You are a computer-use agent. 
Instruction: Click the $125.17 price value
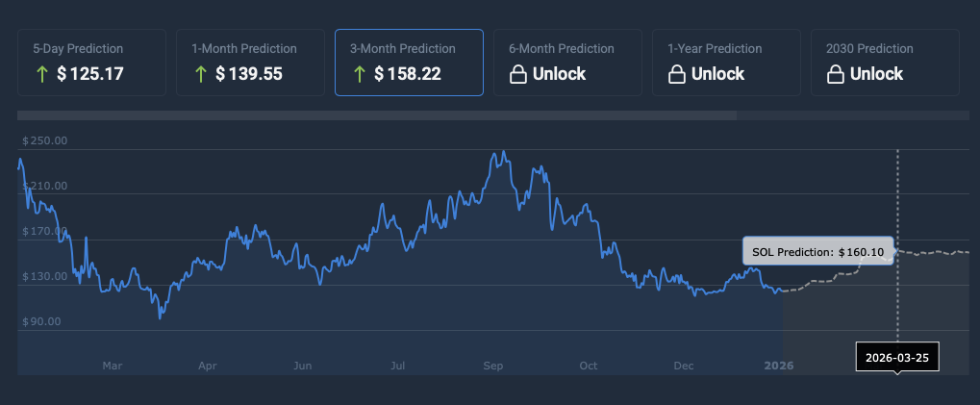pyautogui.click(x=90, y=74)
